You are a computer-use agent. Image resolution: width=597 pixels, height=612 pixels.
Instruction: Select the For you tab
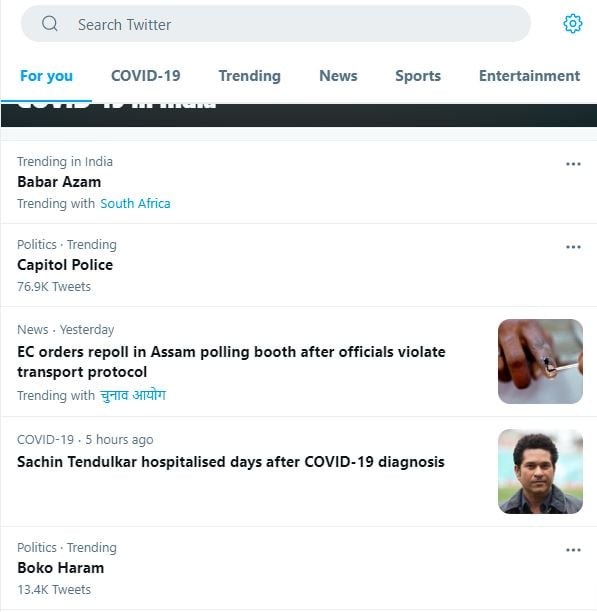46,76
